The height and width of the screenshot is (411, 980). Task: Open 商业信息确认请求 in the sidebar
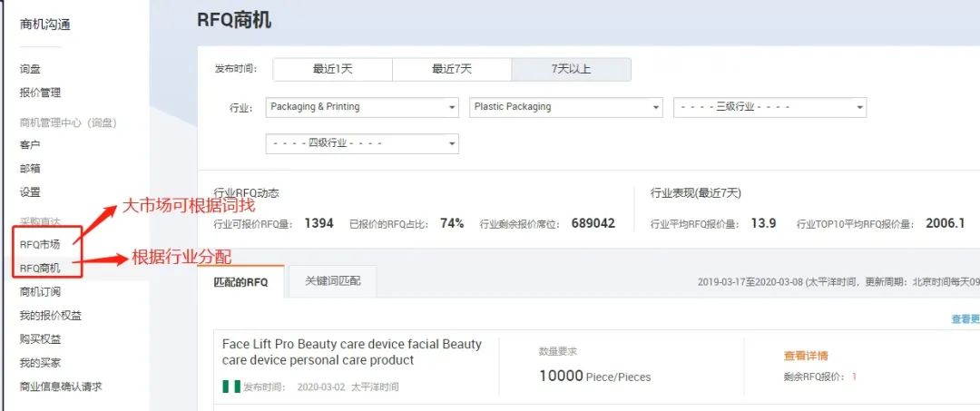click(x=61, y=387)
